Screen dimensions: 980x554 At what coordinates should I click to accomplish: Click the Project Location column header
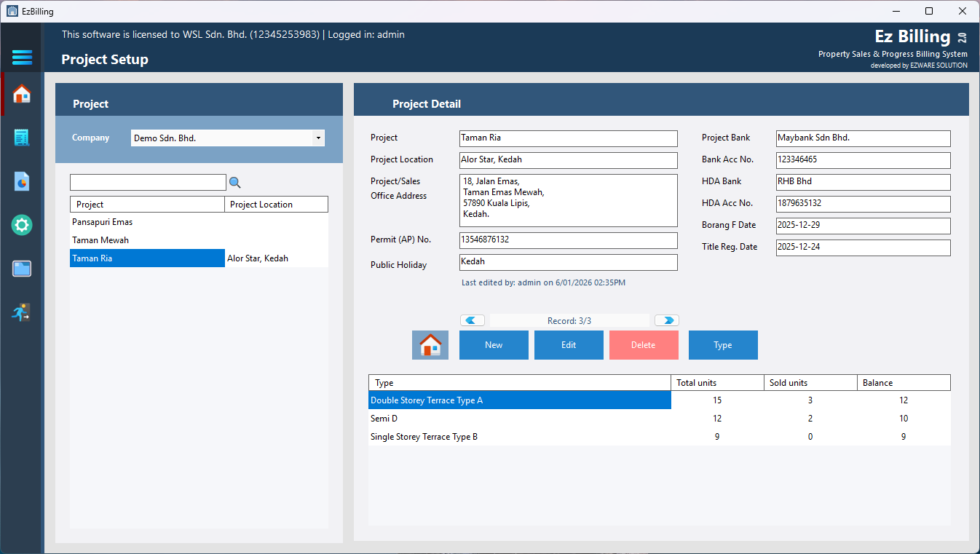pos(277,205)
